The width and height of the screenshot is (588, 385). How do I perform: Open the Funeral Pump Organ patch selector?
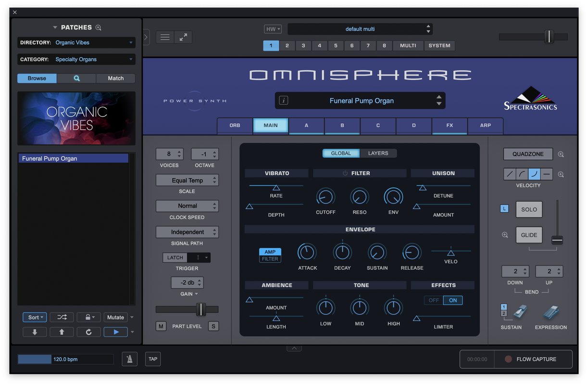360,101
